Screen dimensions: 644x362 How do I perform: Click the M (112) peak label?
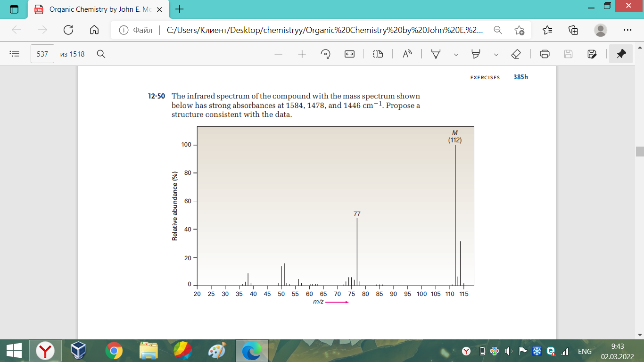(455, 136)
